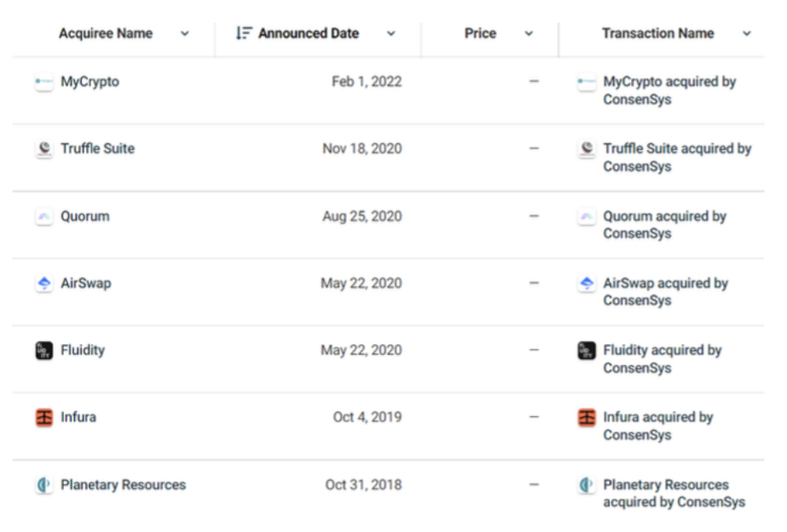Click the Acquiree Name column header
The width and height of the screenshot is (787, 532).
click(106, 33)
